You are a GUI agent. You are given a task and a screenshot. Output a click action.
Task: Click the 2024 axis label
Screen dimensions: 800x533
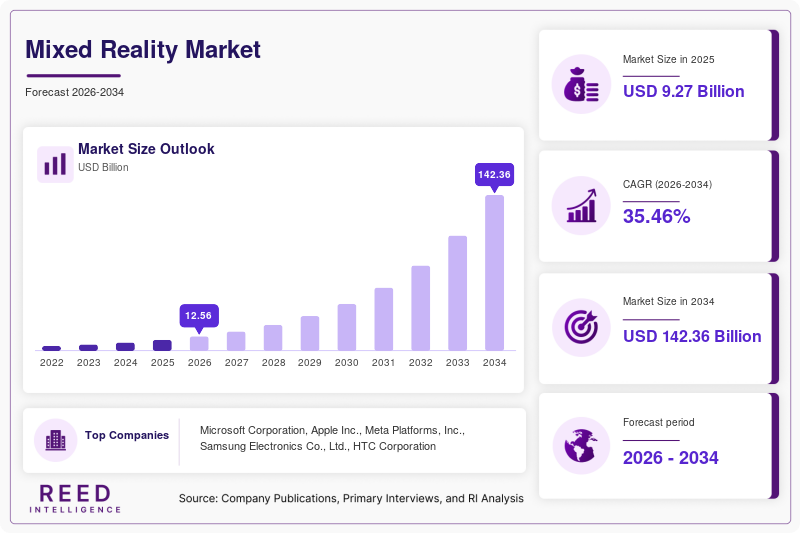(126, 363)
